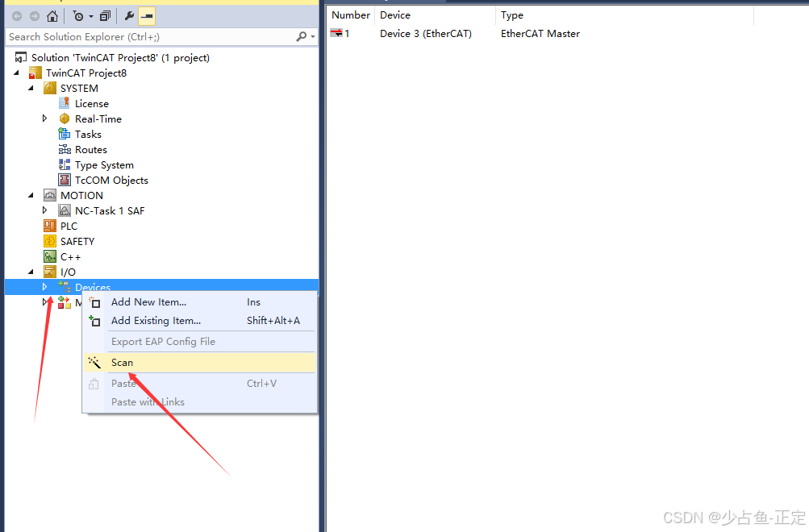Screen dimensions: 809x532
Task: Select the EtherCAT Master type cell
Action: [x=540, y=34]
